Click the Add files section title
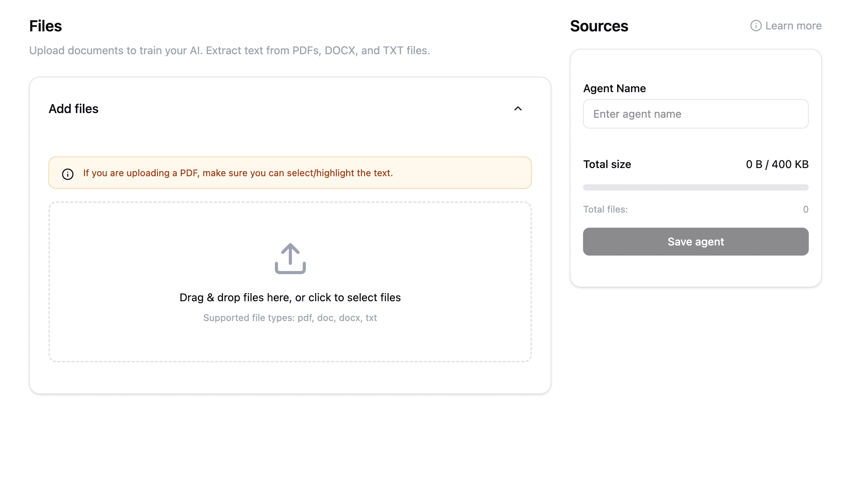 point(74,109)
